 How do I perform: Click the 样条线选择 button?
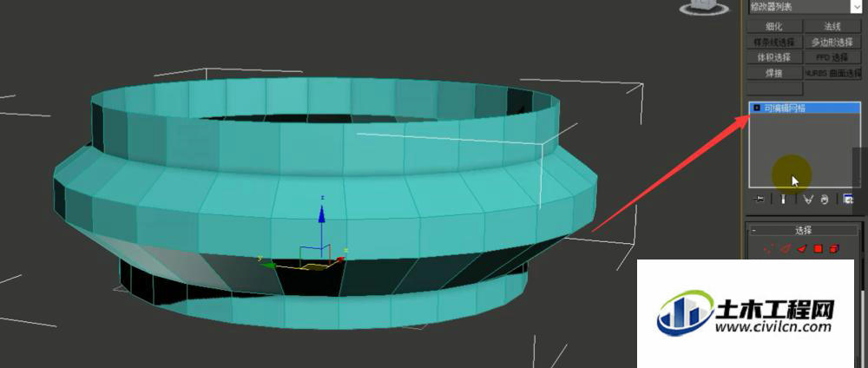[x=774, y=42]
